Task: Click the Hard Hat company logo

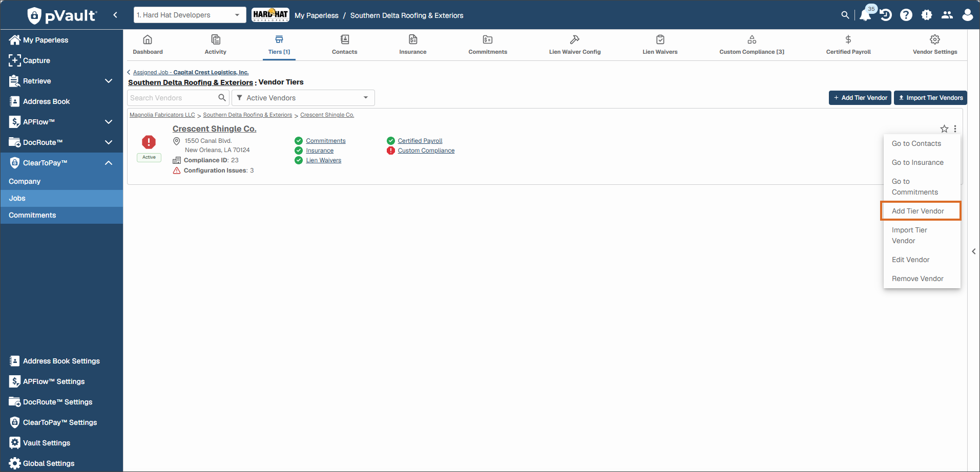Action: [x=270, y=15]
